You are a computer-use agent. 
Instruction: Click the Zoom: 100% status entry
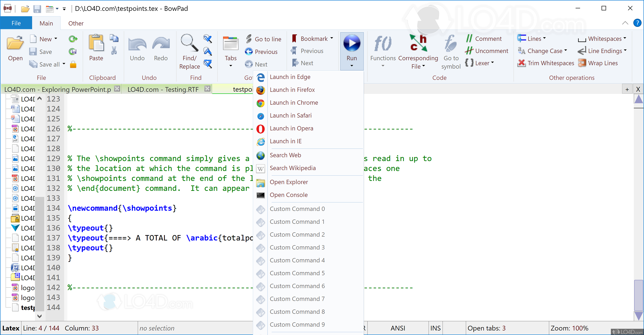569,328
